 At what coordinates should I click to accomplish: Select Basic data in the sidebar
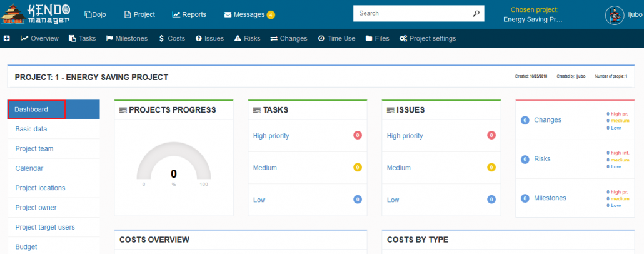[31, 129]
